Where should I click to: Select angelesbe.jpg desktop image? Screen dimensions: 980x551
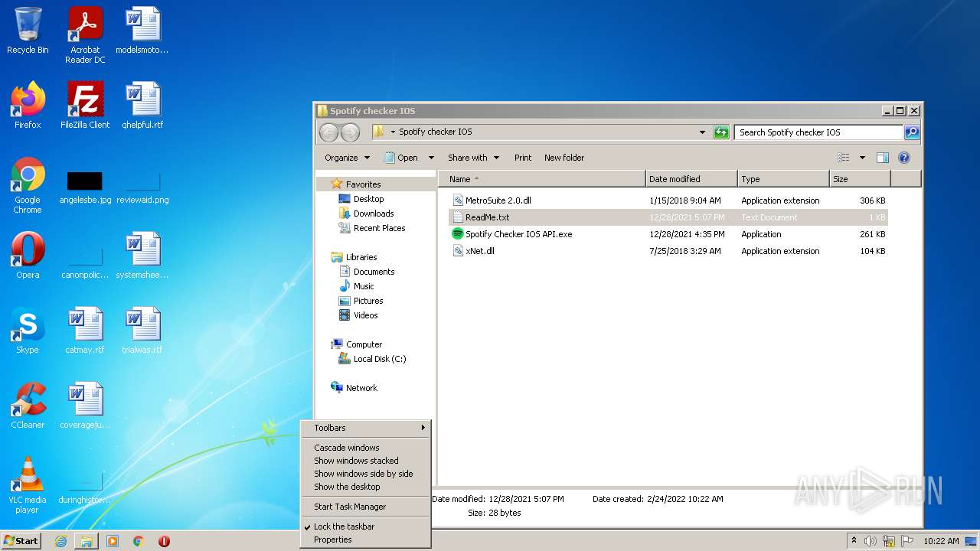85,187
